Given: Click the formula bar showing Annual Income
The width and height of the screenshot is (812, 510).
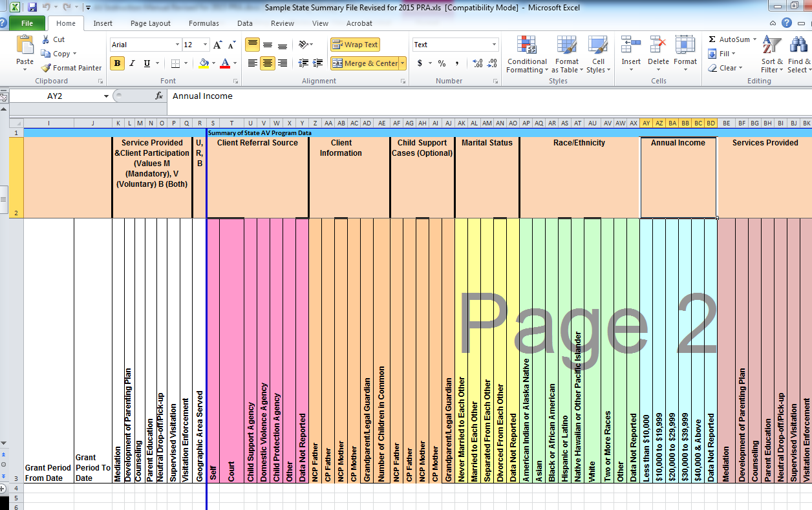Looking at the screenshot, I should click(453, 96).
